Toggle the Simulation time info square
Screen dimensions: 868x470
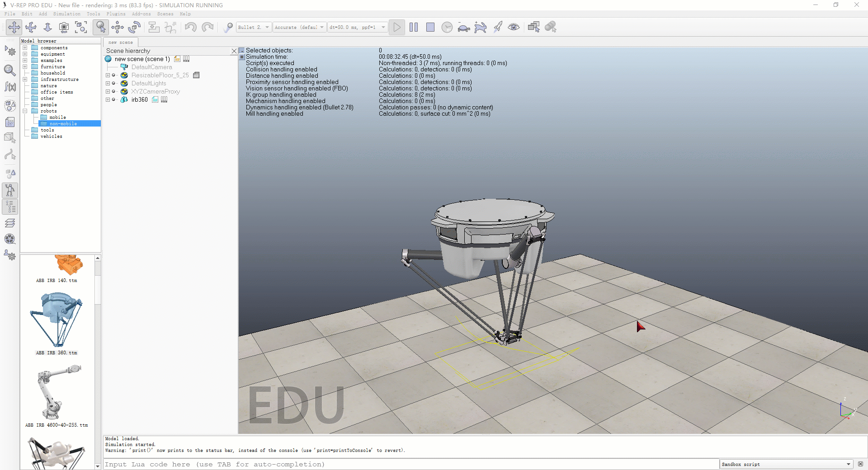(242, 57)
